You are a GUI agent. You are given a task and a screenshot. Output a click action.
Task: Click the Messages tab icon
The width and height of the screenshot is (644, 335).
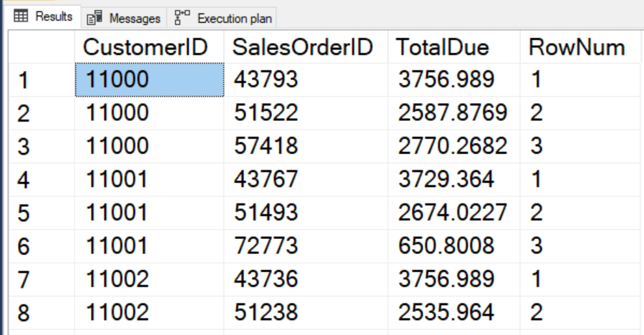94,18
